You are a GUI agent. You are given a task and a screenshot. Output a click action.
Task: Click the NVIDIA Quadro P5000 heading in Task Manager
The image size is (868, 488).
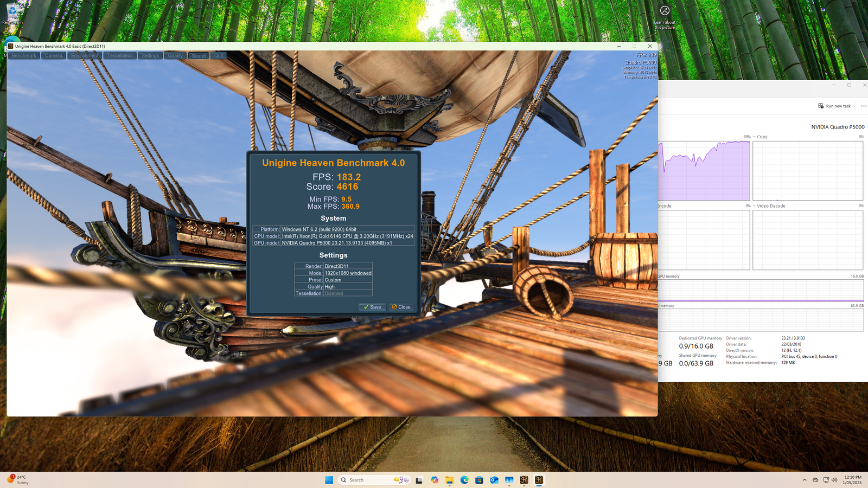tap(838, 127)
